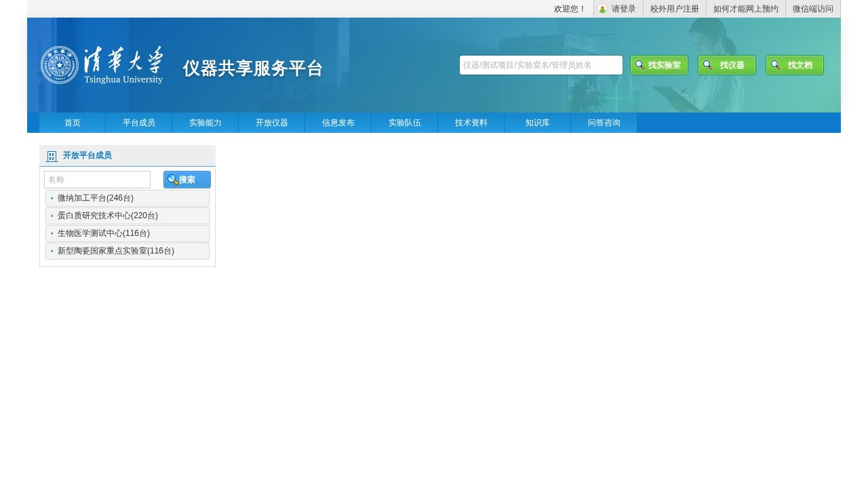
Task: Open 微信端访问 link
Action: (812, 9)
